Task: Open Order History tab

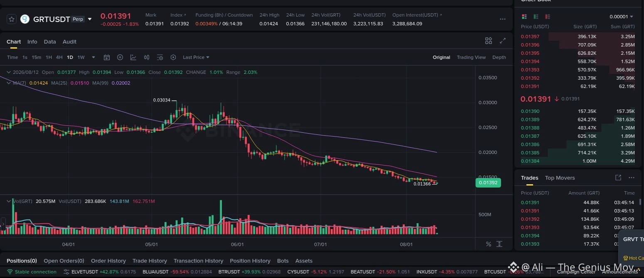Action: 108,261
